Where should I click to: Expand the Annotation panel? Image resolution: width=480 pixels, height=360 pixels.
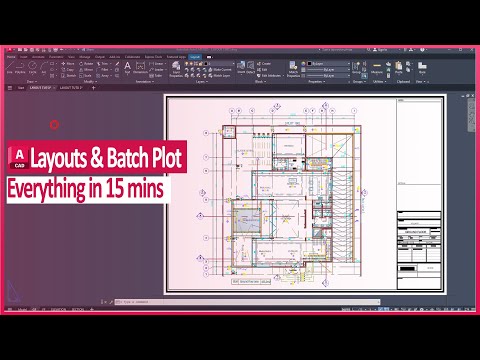(144, 81)
